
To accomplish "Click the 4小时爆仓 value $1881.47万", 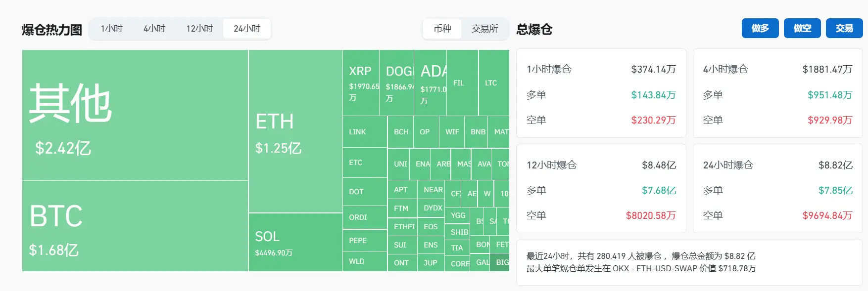I will coord(827,69).
